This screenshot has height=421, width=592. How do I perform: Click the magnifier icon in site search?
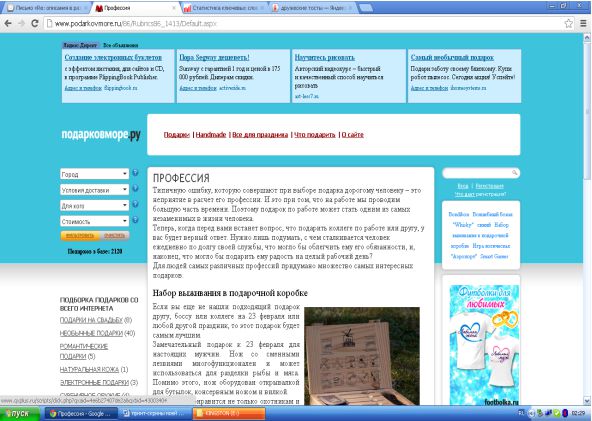(x=514, y=173)
